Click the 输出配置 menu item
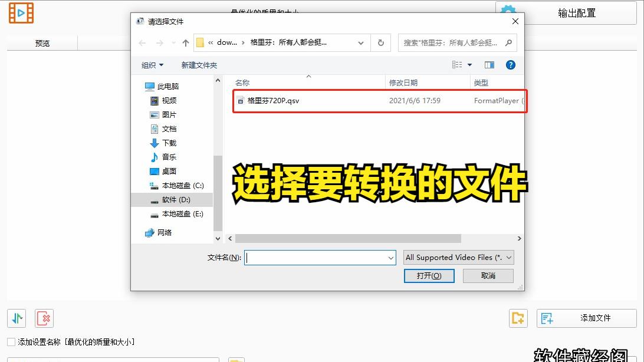 point(576,13)
